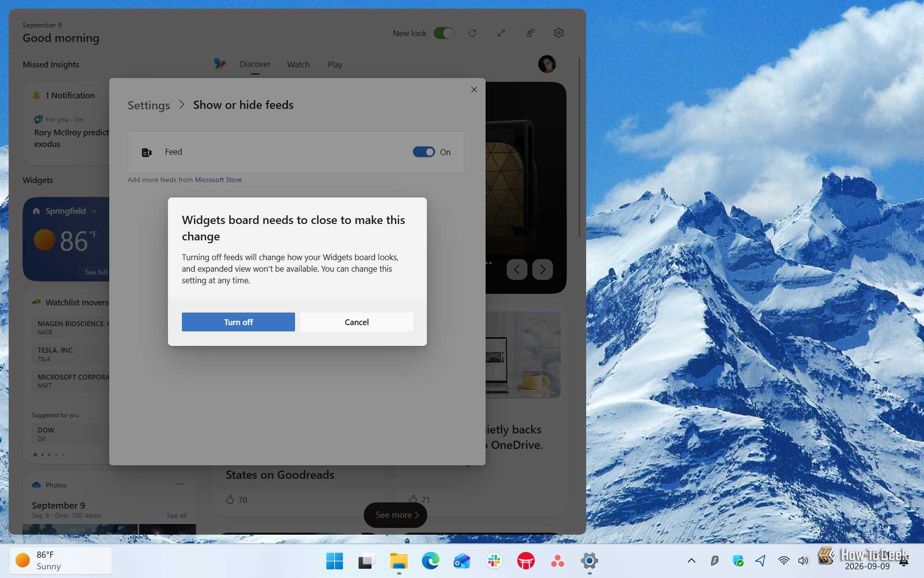Cancel the feed change dialog
Image resolution: width=924 pixels, height=578 pixels.
click(x=357, y=322)
